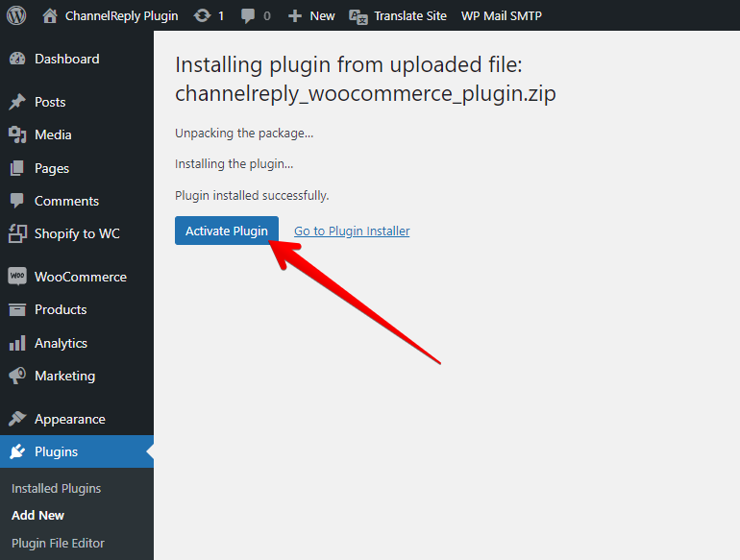Click the channelreply_woocommerce_plugin.zip heading text

pyautogui.click(x=366, y=93)
